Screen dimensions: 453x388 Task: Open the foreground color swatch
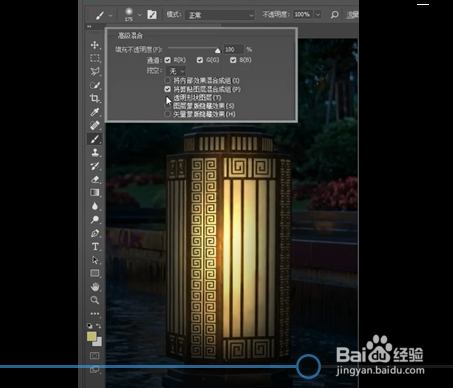tap(91, 336)
